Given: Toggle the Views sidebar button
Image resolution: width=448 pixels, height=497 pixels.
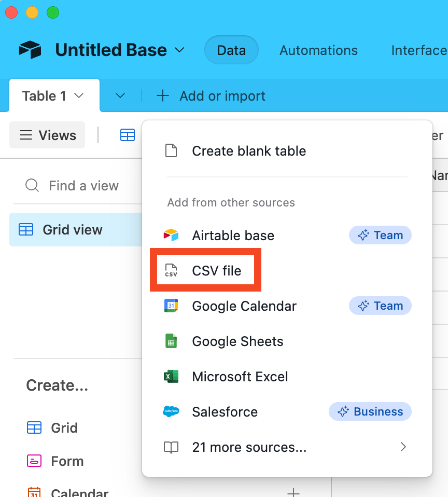Looking at the screenshot, I should point(48,135).
